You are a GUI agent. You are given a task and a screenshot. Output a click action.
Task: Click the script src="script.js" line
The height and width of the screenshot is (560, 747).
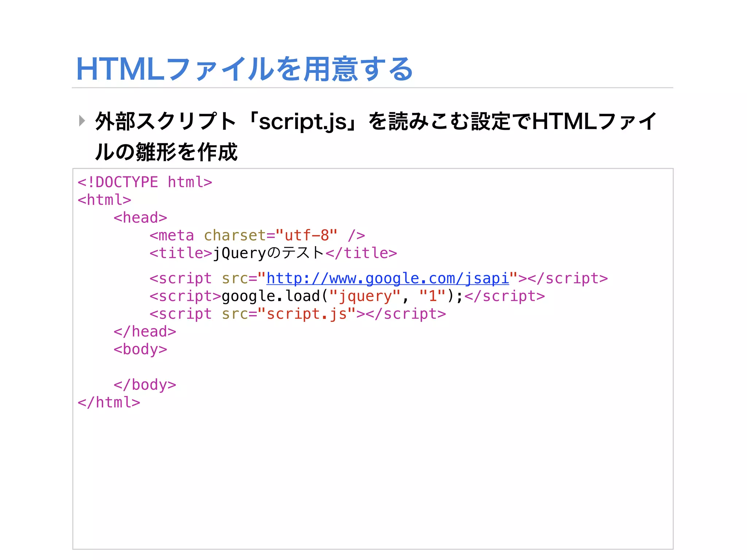click(x=298, y=314)
